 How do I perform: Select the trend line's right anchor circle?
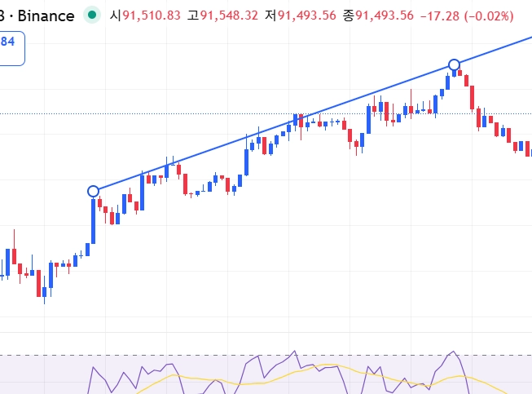pos(454,64)
